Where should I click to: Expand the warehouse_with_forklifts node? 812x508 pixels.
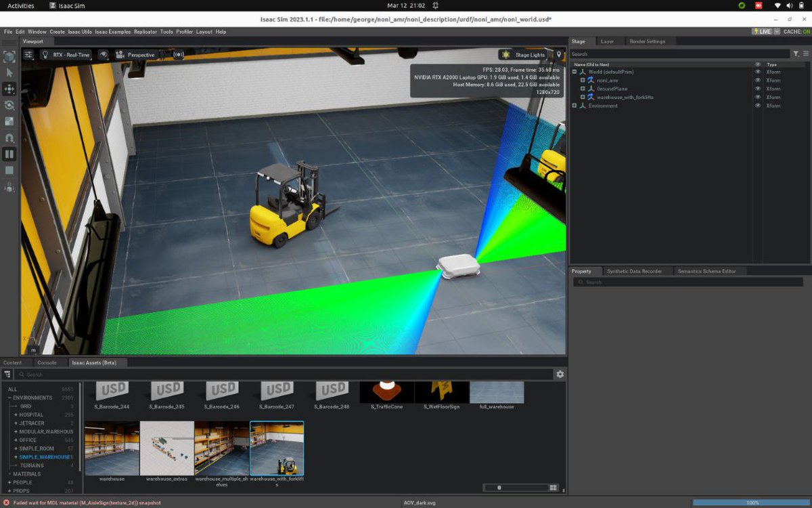tap(583, 97)
